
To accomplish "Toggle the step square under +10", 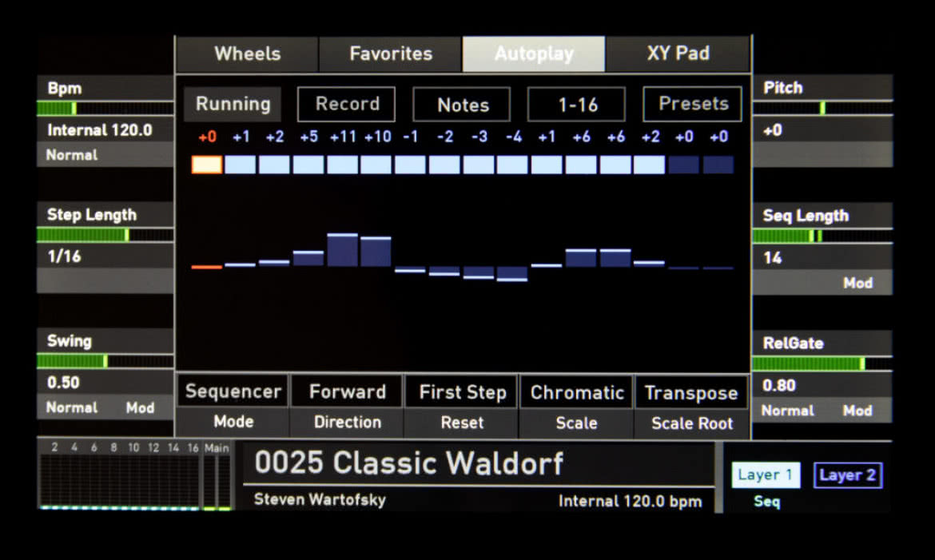I will click(x=377, y=165).
